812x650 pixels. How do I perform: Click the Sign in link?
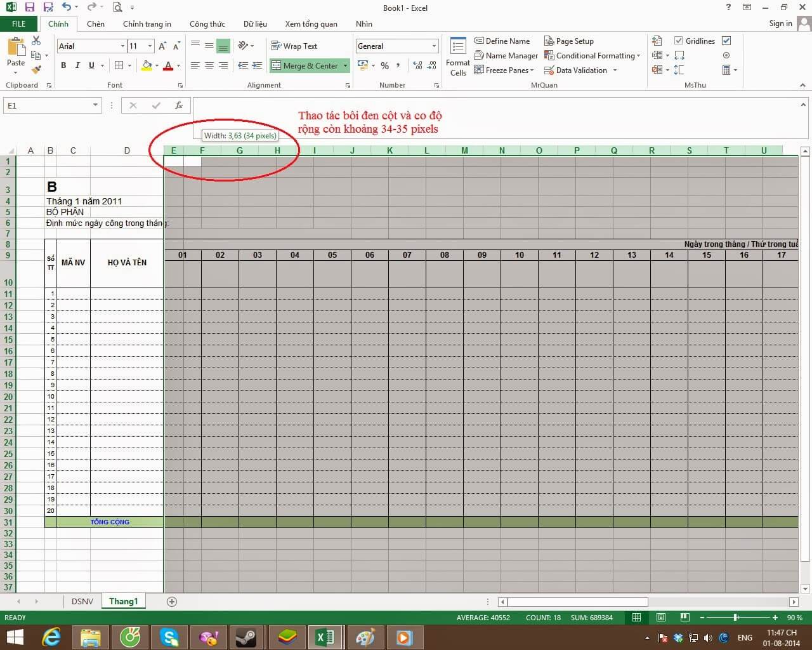pos(780,23)
